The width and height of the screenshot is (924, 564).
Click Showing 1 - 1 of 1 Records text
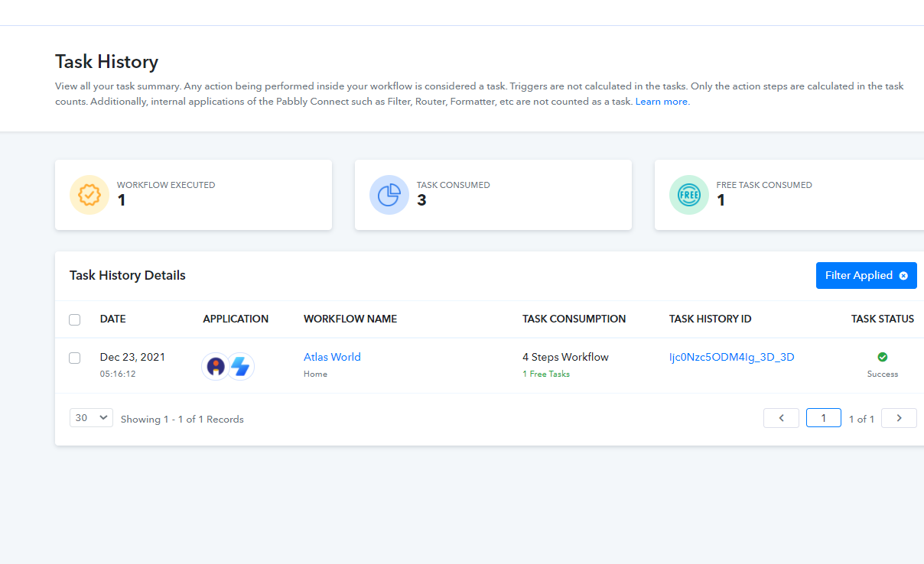(182, 419)
